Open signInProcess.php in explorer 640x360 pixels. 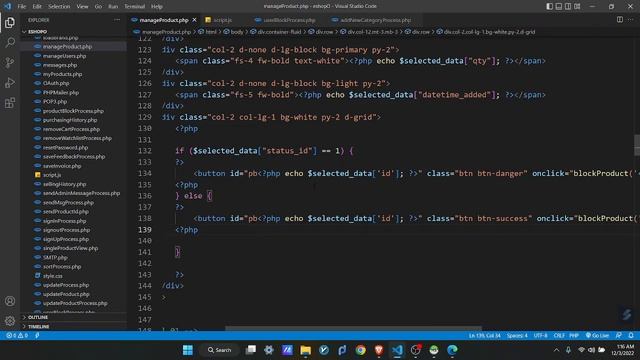[64, 221]
